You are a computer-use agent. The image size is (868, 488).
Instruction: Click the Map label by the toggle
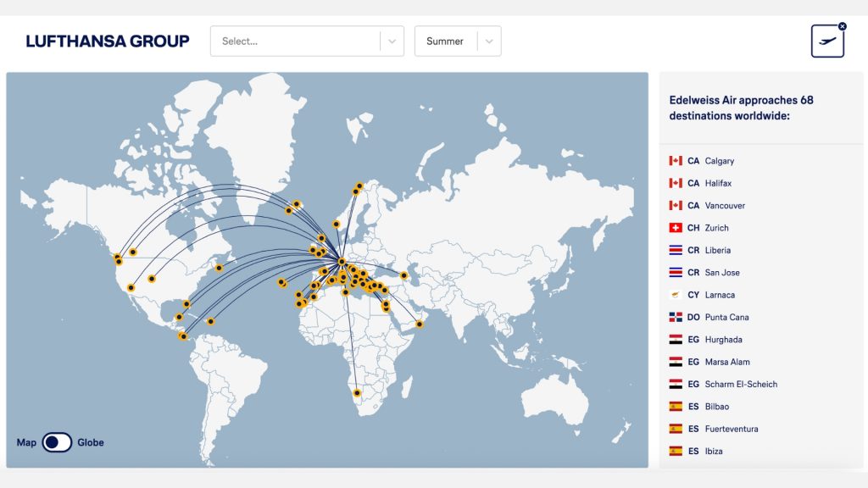(26, 442)
